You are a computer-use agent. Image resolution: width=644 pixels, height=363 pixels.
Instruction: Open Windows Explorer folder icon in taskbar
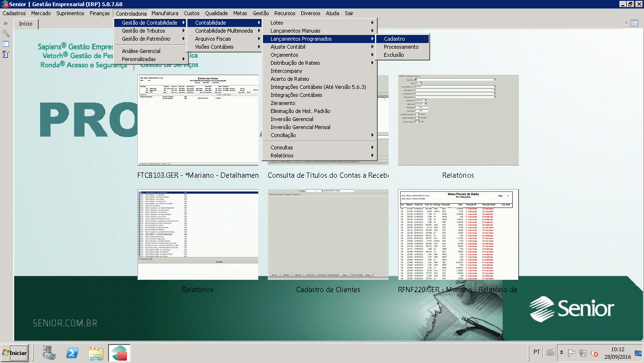96,353
